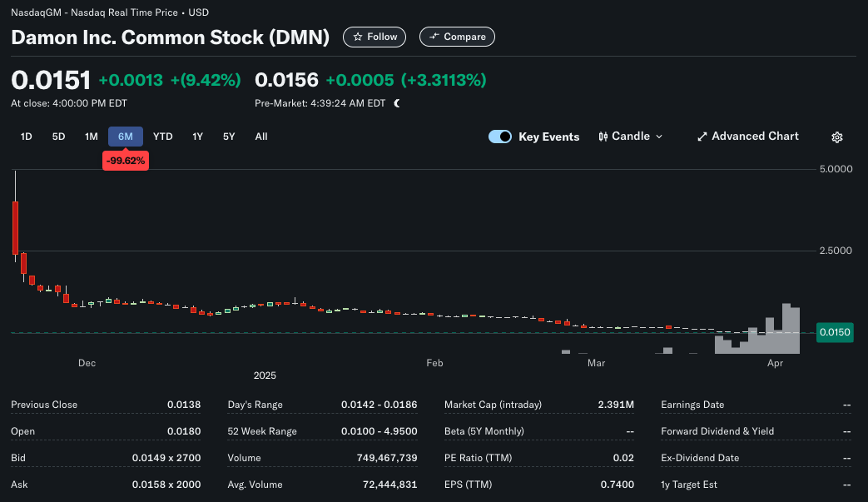Select the 6M time range
This screenshot has width=868, height=502.
[x=126, y=137]
